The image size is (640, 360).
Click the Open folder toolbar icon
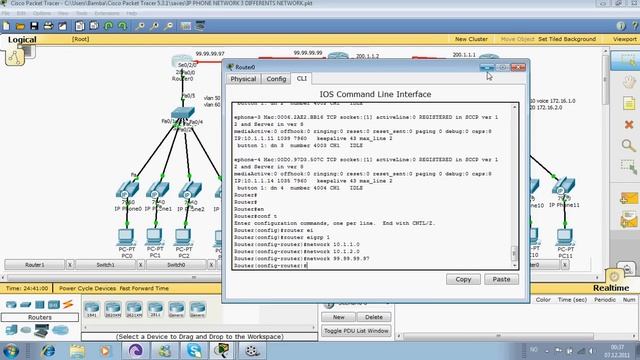pos(20,27)
